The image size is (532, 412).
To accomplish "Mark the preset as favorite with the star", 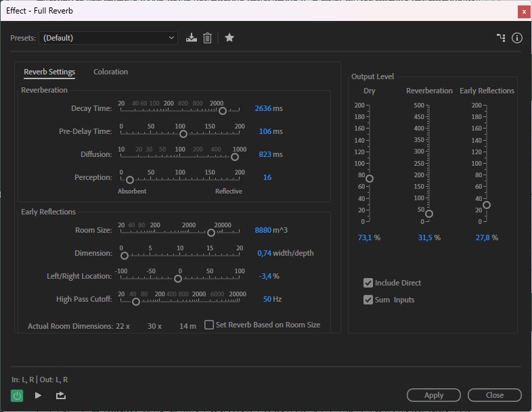I will click(229, 38).
